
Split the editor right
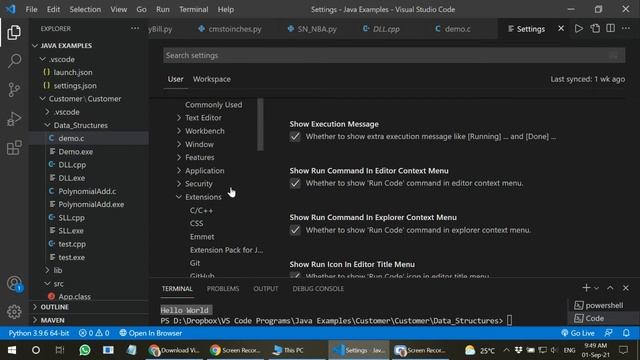tap(610, 29)
